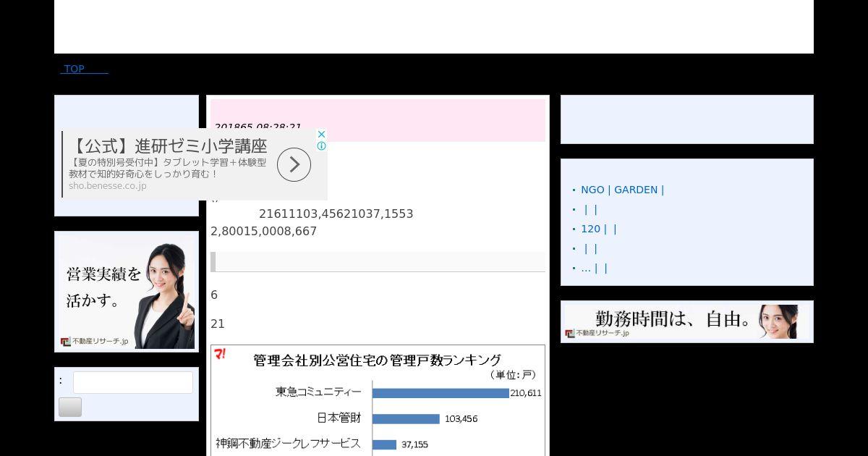Viewport: 868px width, 456px height.
Task: Select the ad text タブレット学習＋体験型
Action: 215,163
